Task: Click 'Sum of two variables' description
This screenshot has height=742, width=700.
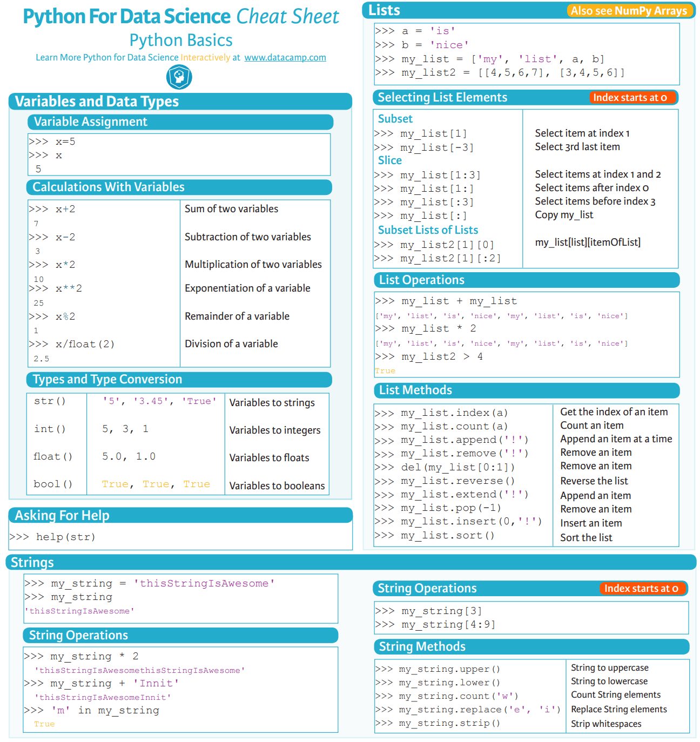Action: (231, 208)
